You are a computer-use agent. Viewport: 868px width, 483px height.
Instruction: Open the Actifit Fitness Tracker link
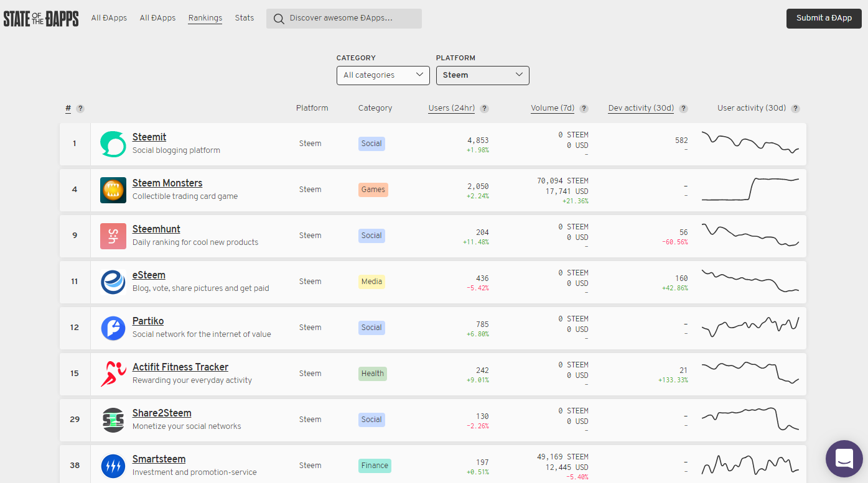pyautogui.click(x=180, y=367)
